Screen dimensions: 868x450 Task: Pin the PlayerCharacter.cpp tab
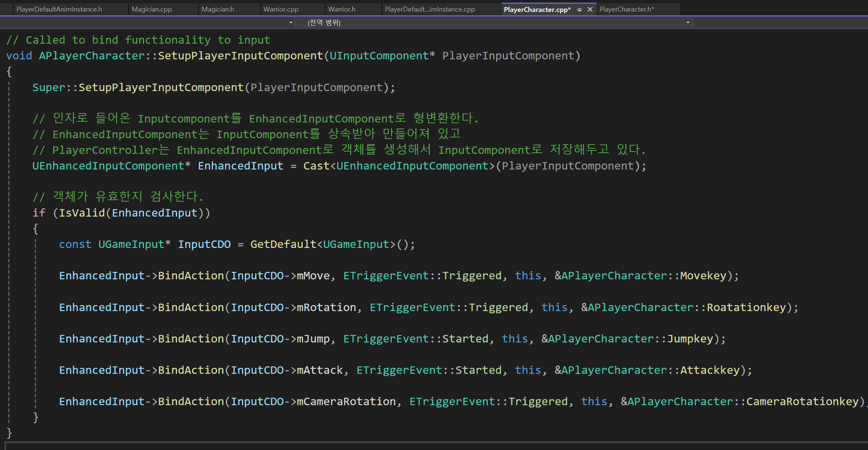[x=579, y=10]
